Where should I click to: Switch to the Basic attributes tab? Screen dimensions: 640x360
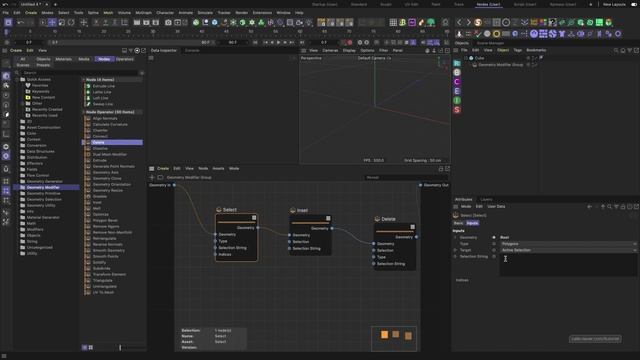[458, 223]
